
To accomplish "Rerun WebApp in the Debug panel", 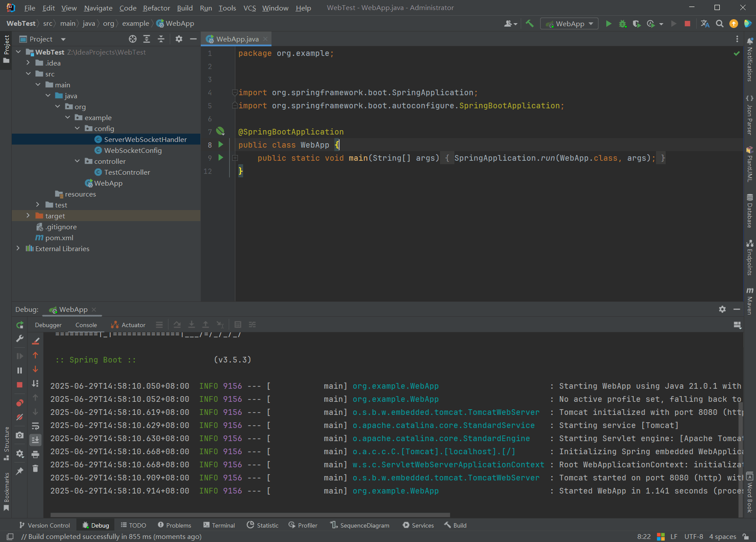I will pyautogui.click(x=20, y=325).
